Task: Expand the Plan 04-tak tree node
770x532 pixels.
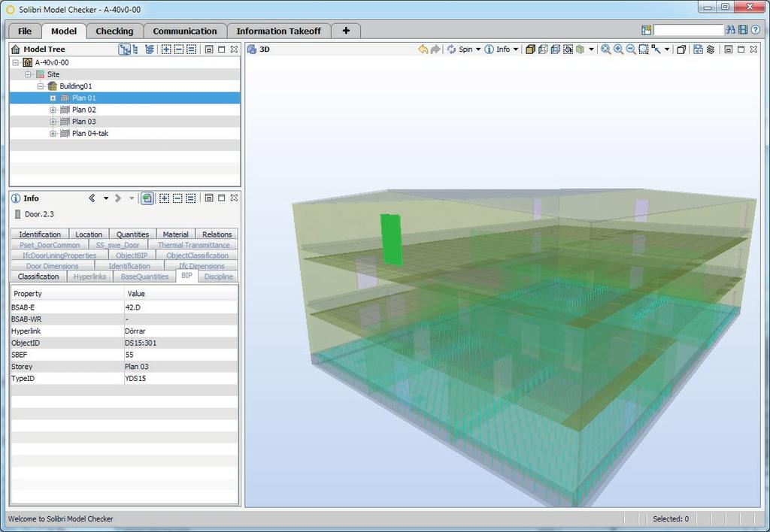Action: [x=53, y=134]
